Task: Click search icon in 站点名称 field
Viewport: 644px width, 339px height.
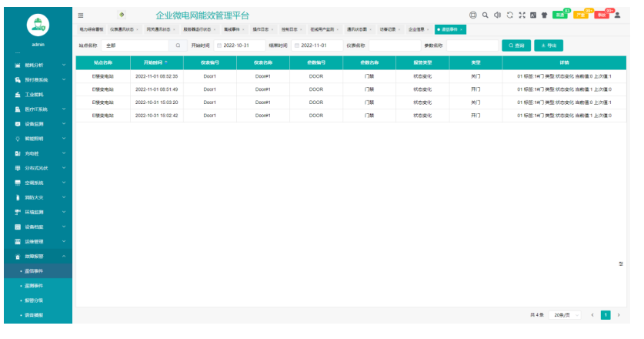Action: click(x=178, y=45)
